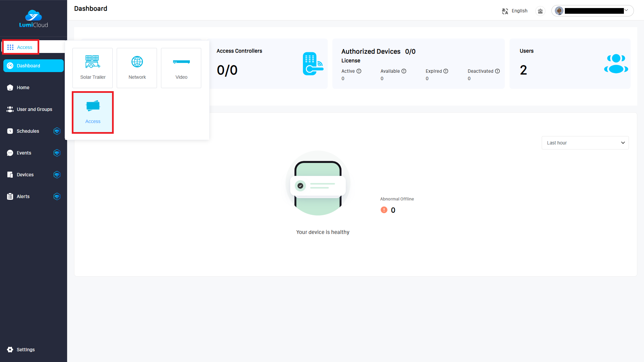
Task: Click the info icon beside Deactivated license
Action: click(497, 71)
